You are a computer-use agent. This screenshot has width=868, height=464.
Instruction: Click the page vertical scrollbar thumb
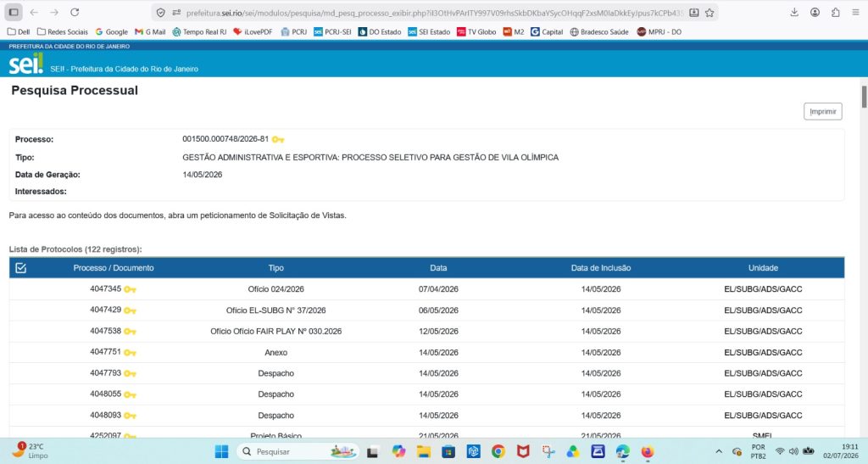click(864, 97)
